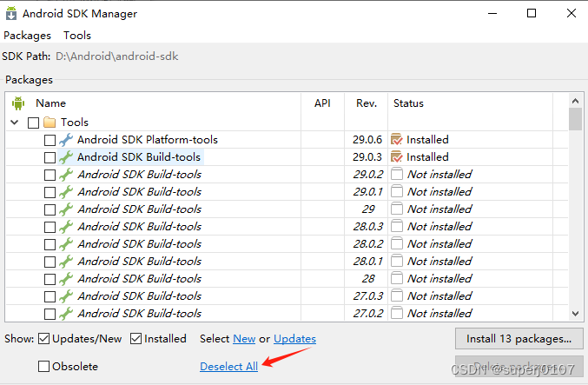Click the Installed status icon for rev 29.0.6
This screenshot has width=588, height=385.
(x=397, y=140)
